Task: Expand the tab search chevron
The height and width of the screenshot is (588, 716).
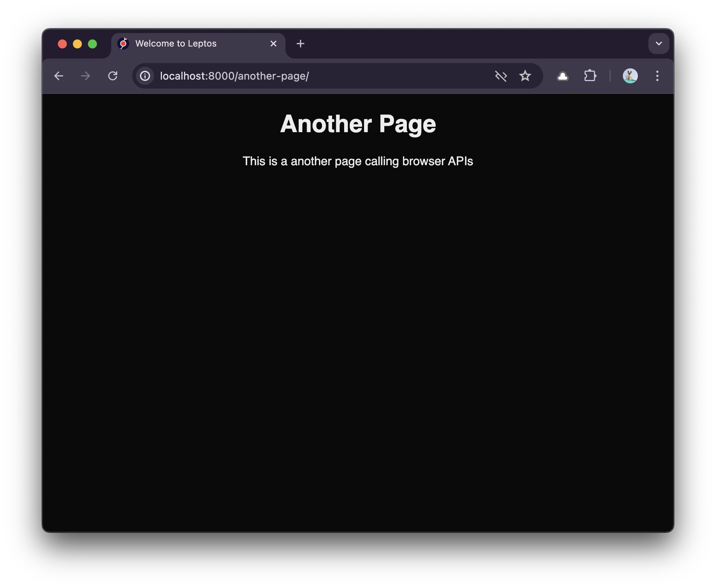Action: coord(659,44)
